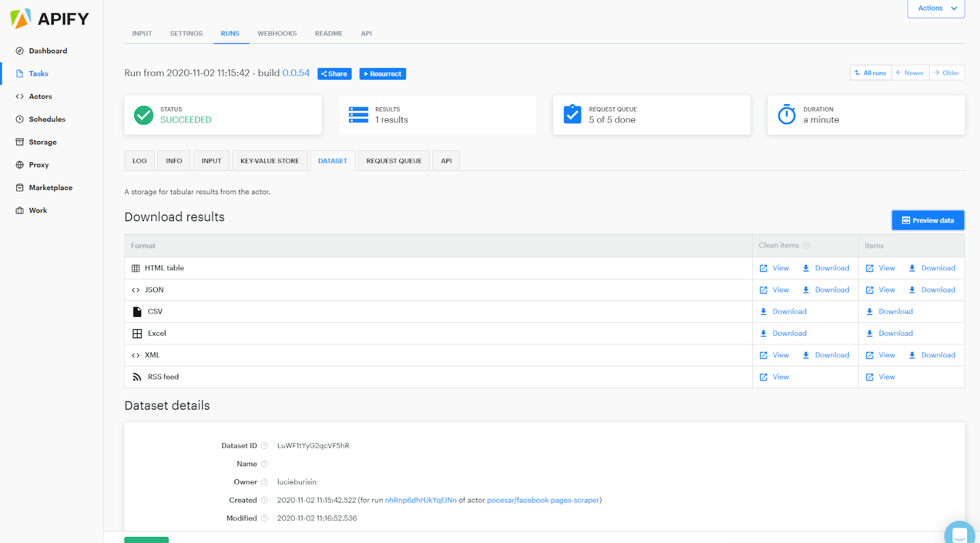Download clean items as CSV
The width and height of the screenshot is (980, 543).
coord(783,312)
